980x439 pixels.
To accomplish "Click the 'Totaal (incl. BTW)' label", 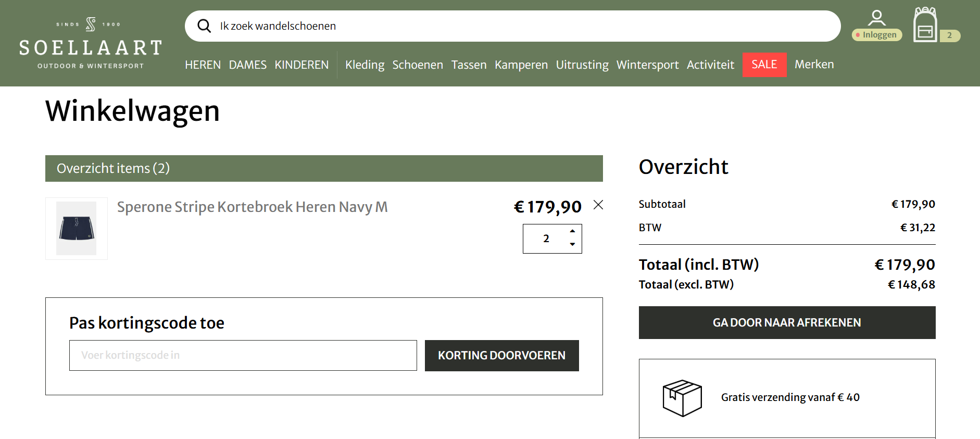I will pyautogui.click(x=699, y=265).
